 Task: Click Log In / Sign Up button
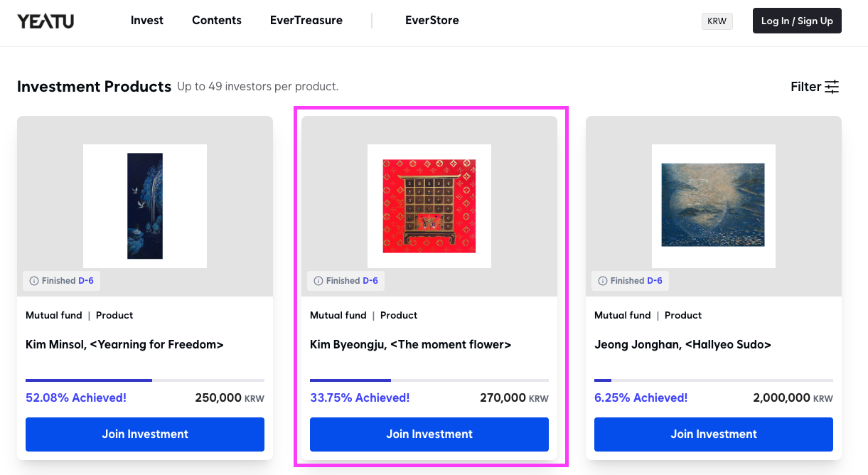(797, 21)
